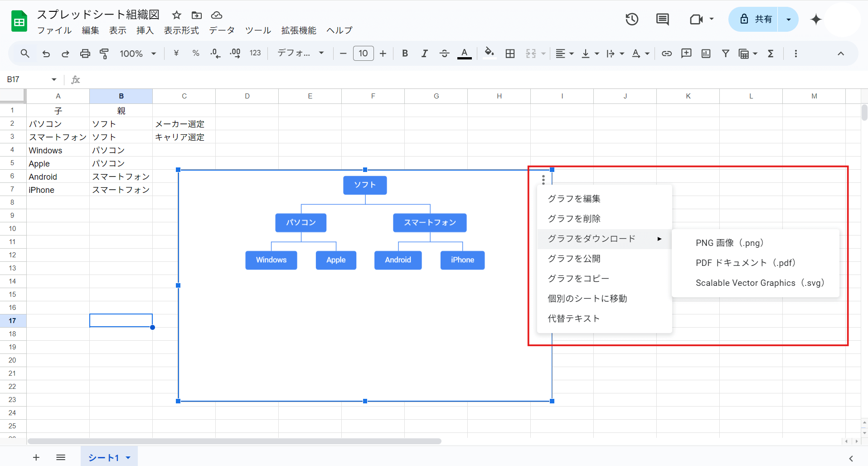Increase font size with plus button
The width and height of the screenshot is (868, 466).
[x=383, y=54]
